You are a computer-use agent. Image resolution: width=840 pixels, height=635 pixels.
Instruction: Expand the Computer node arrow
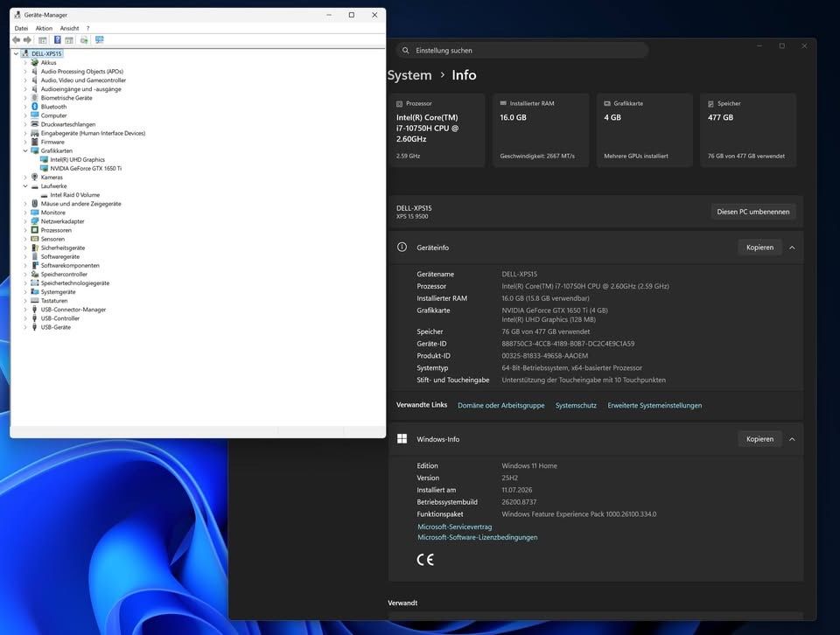click(25, 115)
